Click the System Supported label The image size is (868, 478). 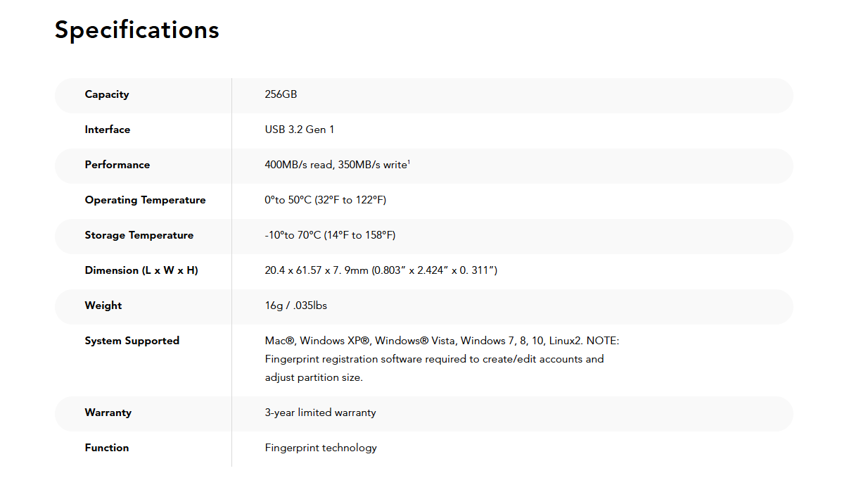(x=132, y=341)
